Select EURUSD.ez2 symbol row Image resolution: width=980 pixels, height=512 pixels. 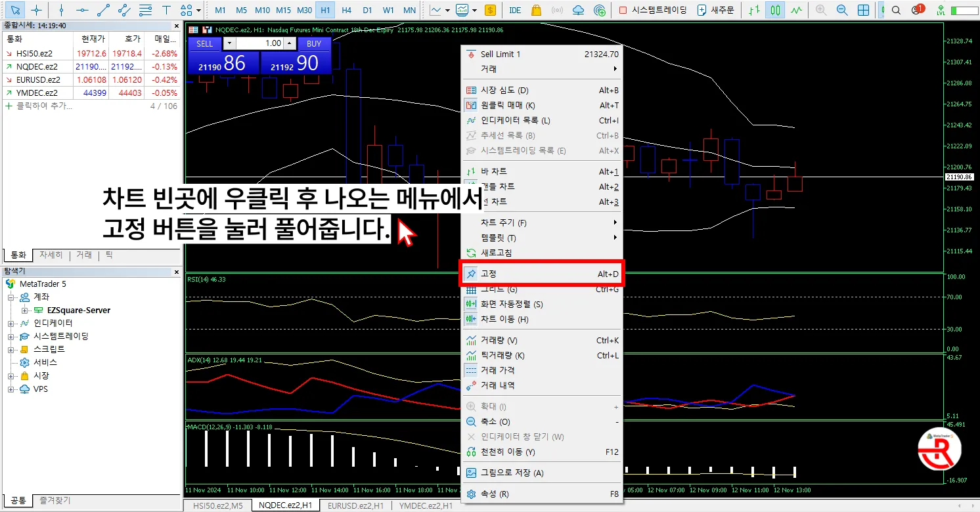pos(91,79)
